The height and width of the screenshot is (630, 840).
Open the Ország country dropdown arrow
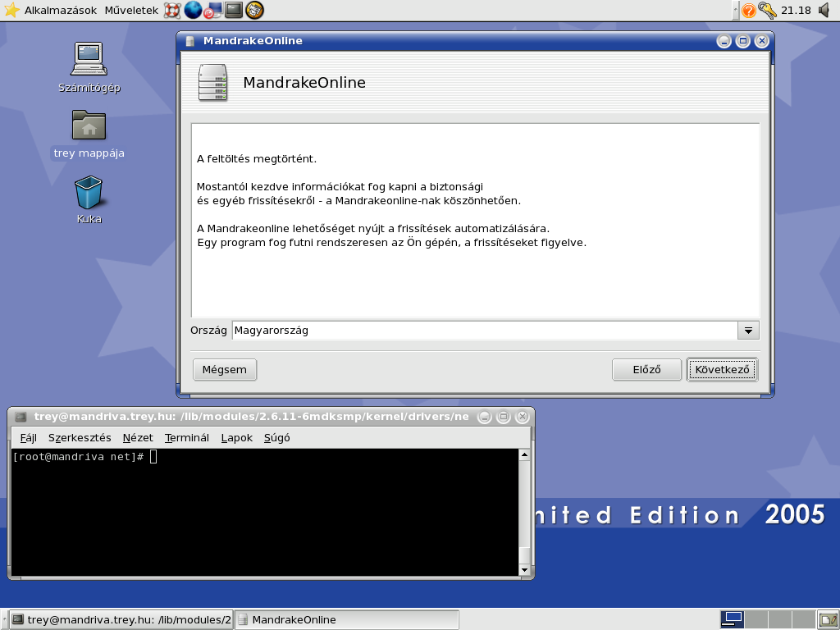coord(748,331)
